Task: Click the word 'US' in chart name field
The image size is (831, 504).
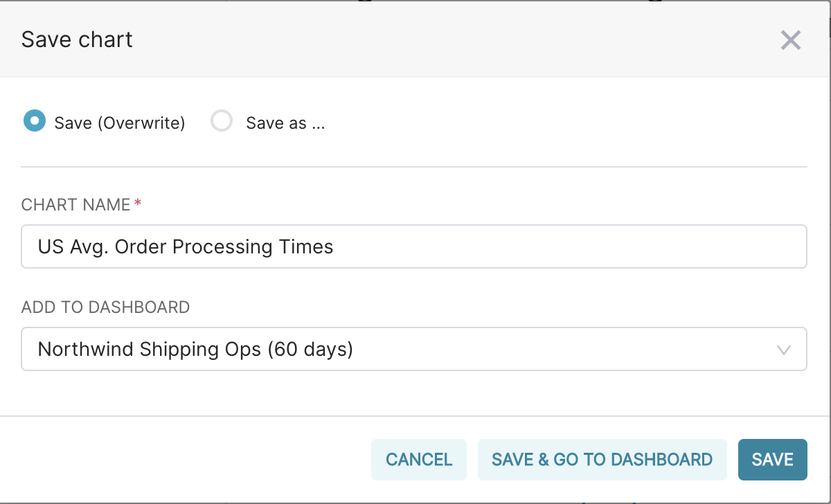Action: point(51,246)
